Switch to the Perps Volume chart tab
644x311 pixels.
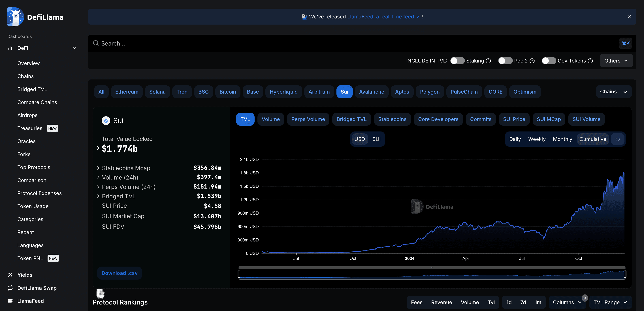click(x=308, y=119)
